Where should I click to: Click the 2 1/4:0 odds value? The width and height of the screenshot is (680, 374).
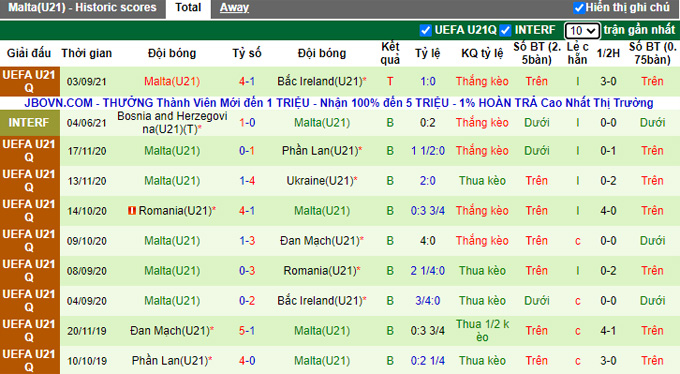428,271
